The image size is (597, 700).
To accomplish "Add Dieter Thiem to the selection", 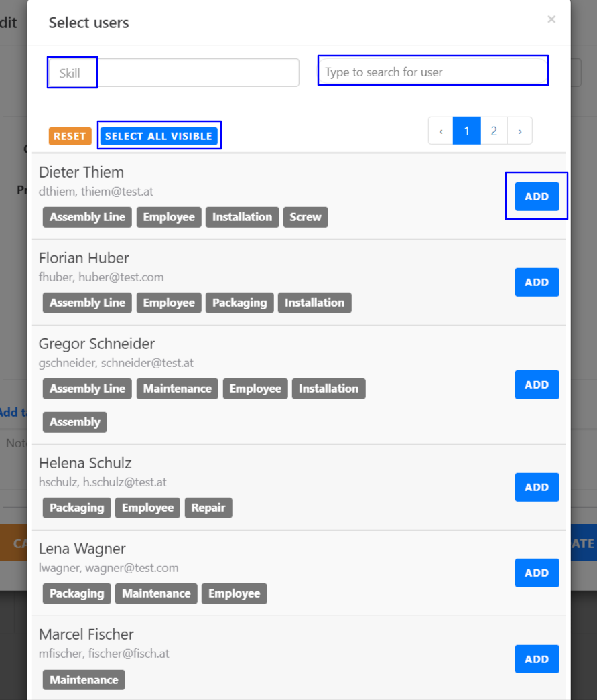I will coord(537,196).
